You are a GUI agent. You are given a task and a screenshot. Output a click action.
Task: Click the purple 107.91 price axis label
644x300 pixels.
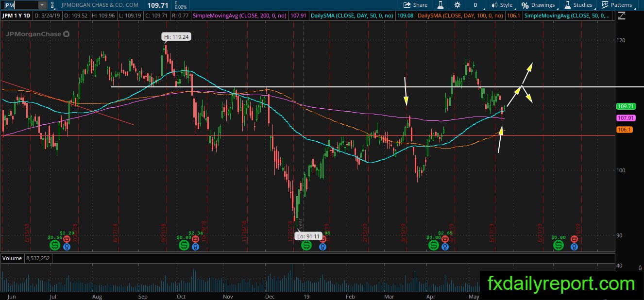click(625, 118)
